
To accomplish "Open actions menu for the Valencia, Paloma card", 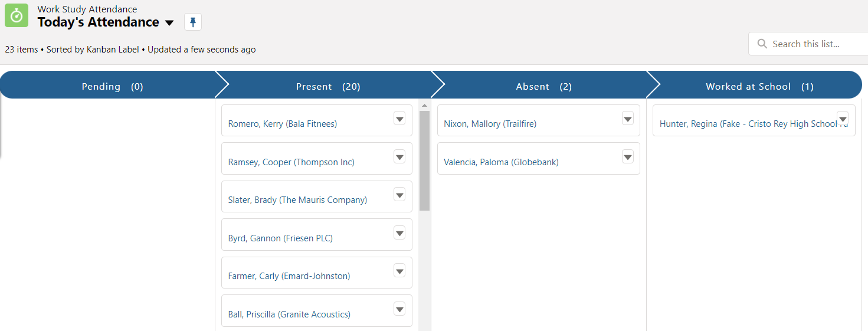I will [627, 157].
